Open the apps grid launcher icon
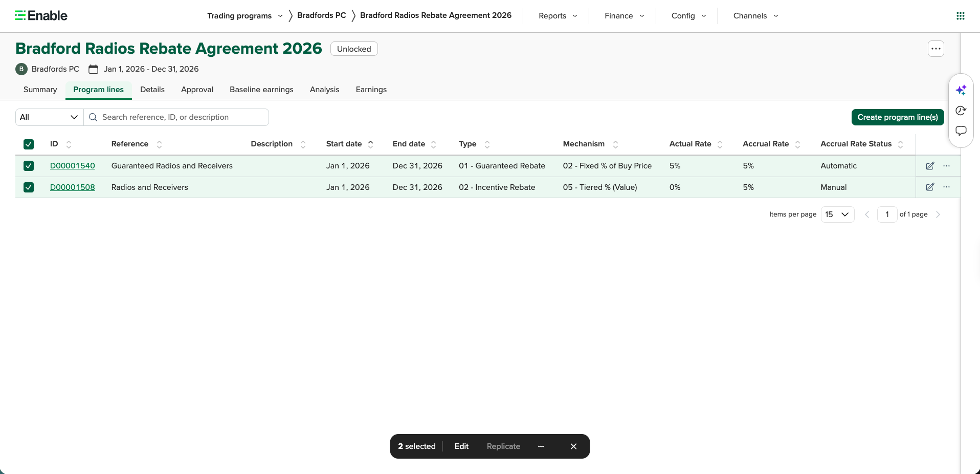Image resolution: width=980 pixels, height=474 pixels. 961,16
